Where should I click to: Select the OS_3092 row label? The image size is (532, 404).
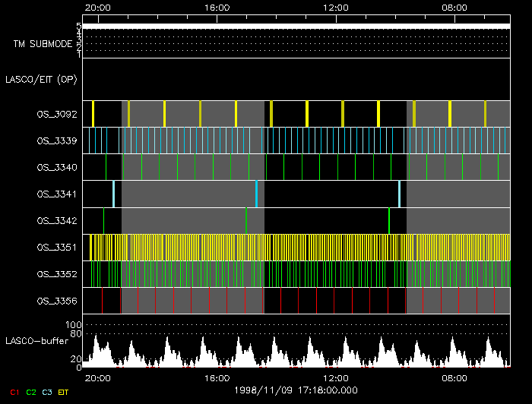tap(56, 114)
